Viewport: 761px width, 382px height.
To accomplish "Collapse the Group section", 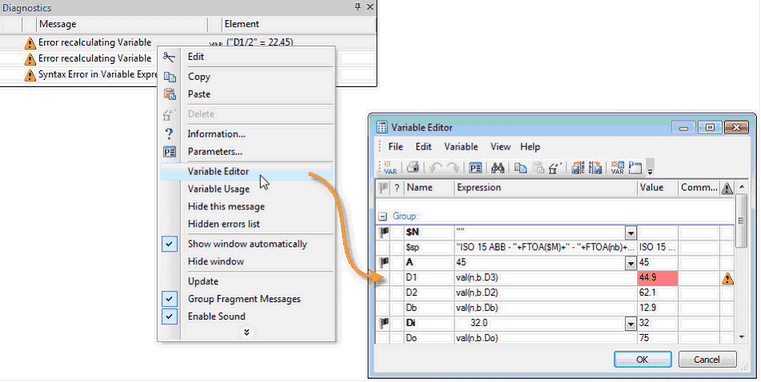I will coord(383,216).
